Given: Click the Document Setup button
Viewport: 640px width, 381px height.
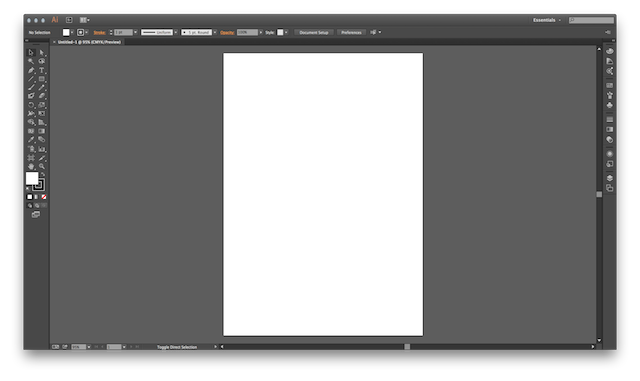Looking at the screenshot, I should pos(314,32).
